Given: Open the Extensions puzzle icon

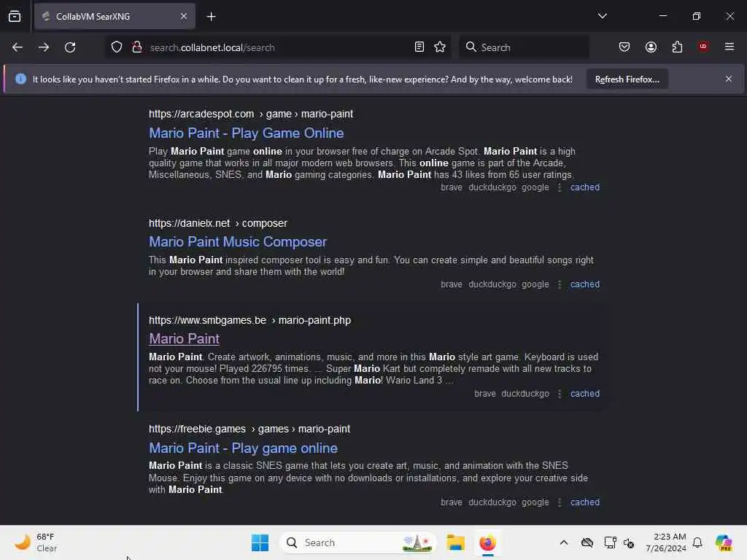Looking at the screenshot, I should coord(677,47).
